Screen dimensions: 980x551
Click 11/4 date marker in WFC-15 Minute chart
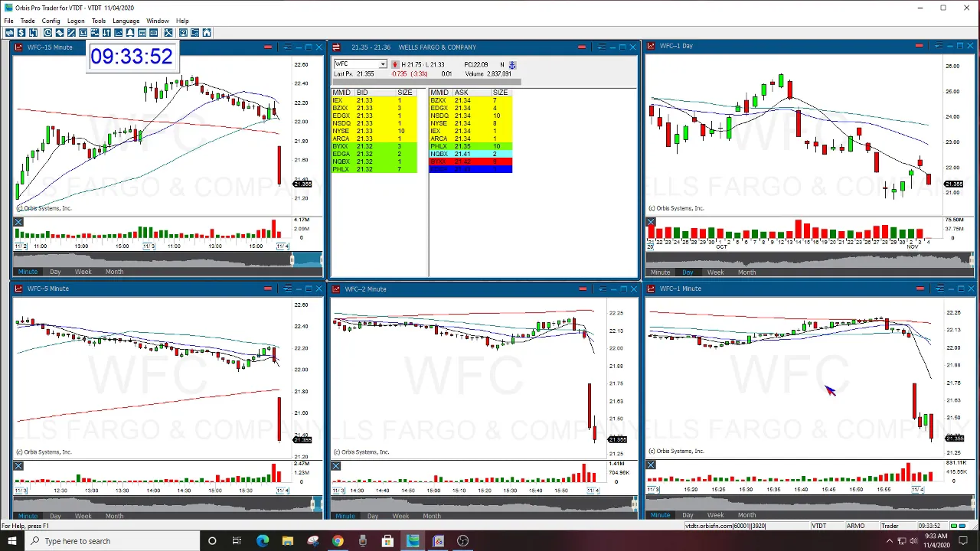(282, 246)
